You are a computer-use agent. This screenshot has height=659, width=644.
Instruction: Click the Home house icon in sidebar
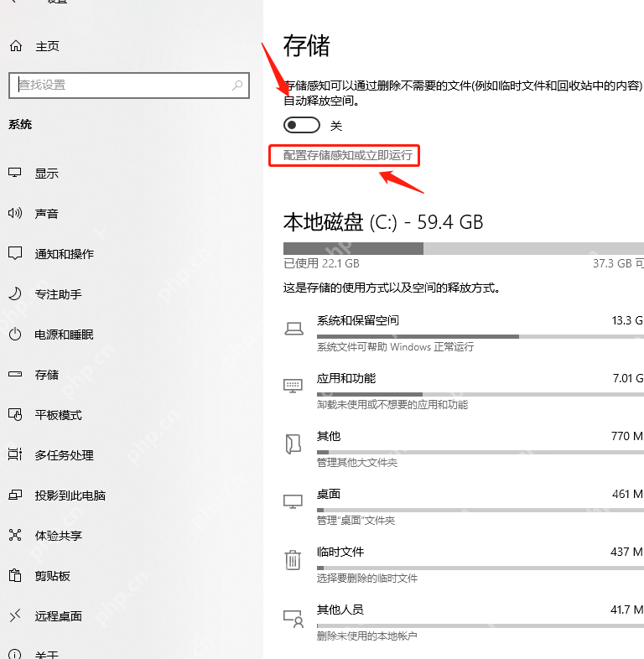coord(16,46)
